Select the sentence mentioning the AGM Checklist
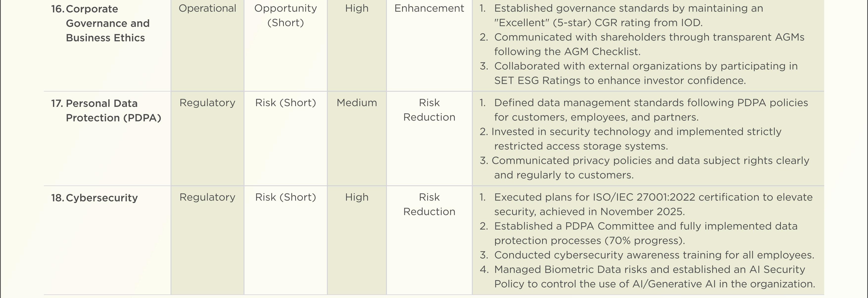Screen dimensions: 868x298 point(642,44)
